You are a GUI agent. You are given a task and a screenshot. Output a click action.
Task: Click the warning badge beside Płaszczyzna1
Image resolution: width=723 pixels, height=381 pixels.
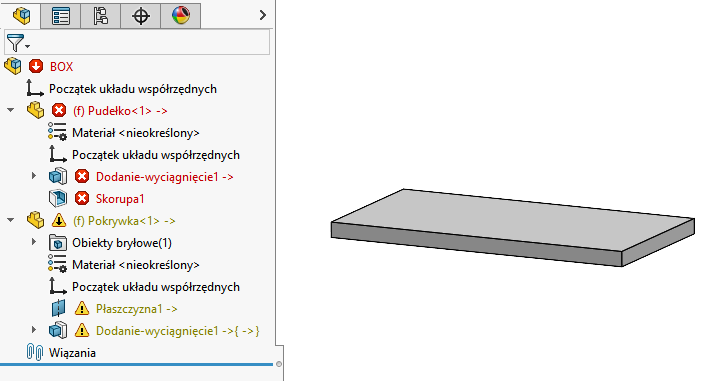point(82,308)
